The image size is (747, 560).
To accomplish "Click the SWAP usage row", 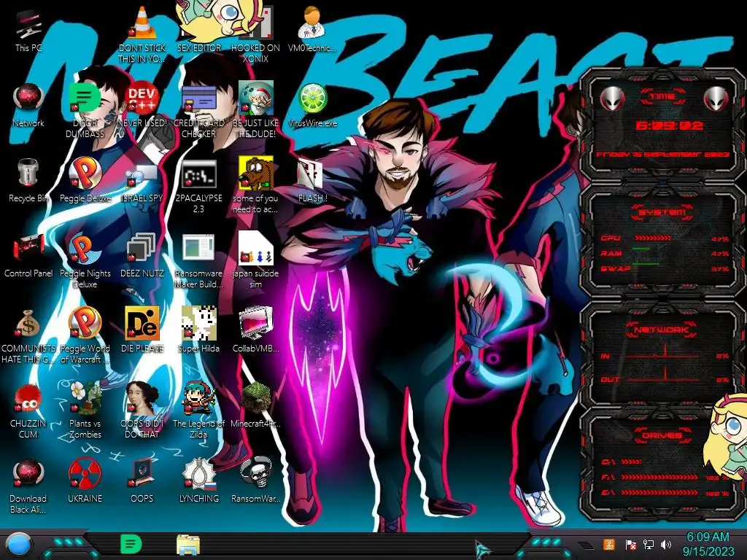I will coord(665,269).
